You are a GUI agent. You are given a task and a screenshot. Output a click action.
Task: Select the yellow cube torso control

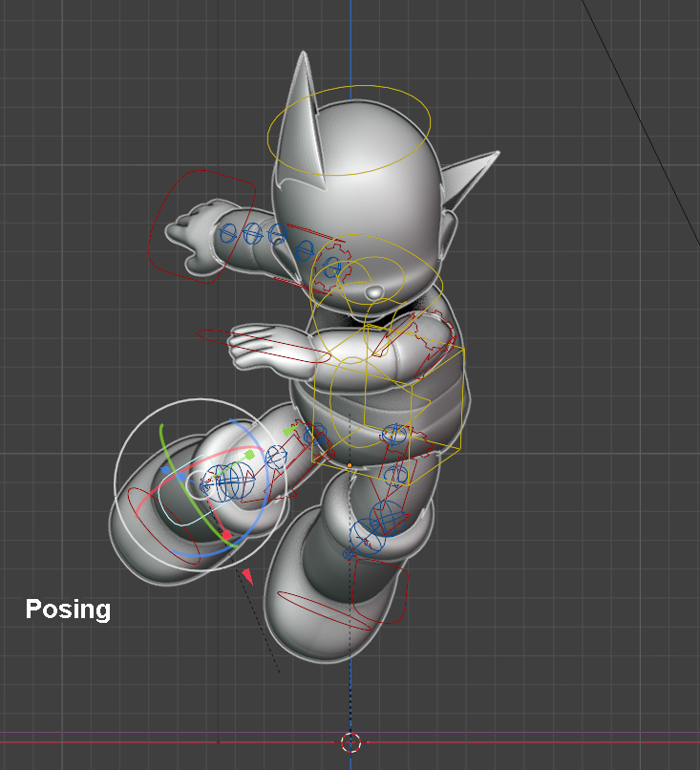[388, 404]
